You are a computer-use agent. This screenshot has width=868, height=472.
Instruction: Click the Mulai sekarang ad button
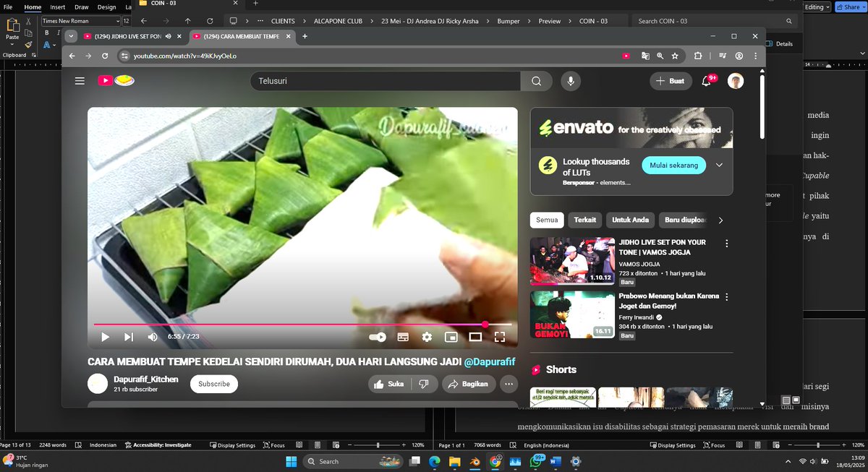[673, 166]
